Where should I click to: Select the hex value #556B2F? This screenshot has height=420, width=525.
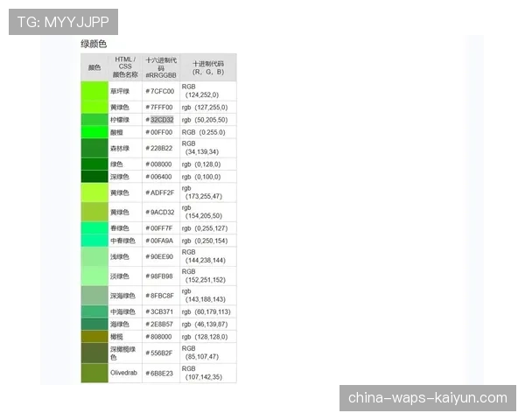click(159, 353)
